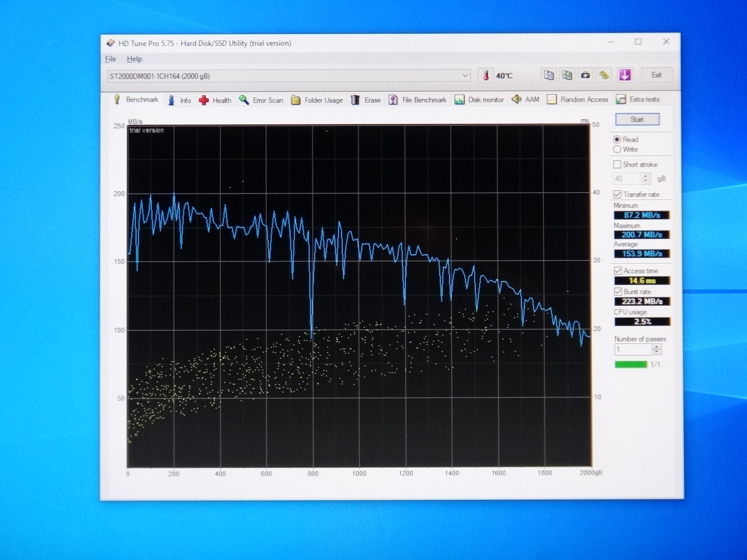Click the File Benchmark icon
Image resolution: width=747 pixels, height=560 pixels.
393,100
